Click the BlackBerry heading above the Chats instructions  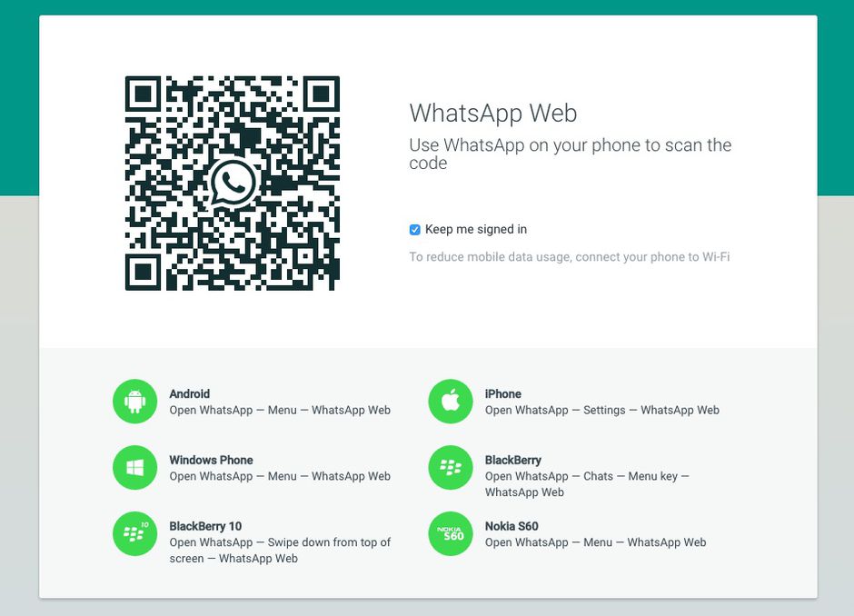tap(512, 461)
